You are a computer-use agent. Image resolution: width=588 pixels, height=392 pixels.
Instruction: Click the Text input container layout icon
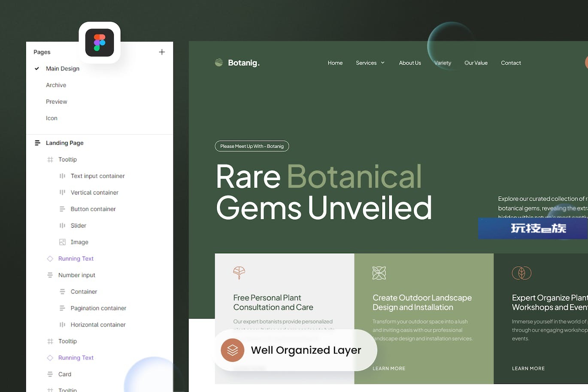pos(62,176)
